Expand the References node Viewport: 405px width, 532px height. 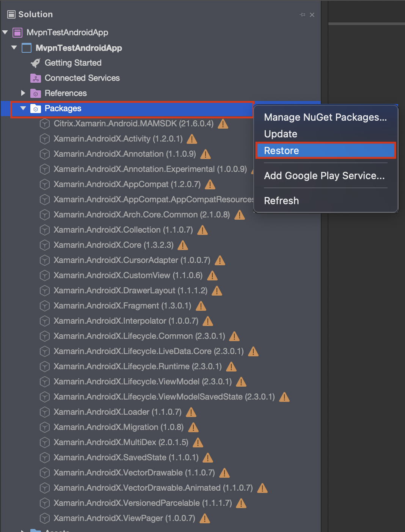[23, 93]
